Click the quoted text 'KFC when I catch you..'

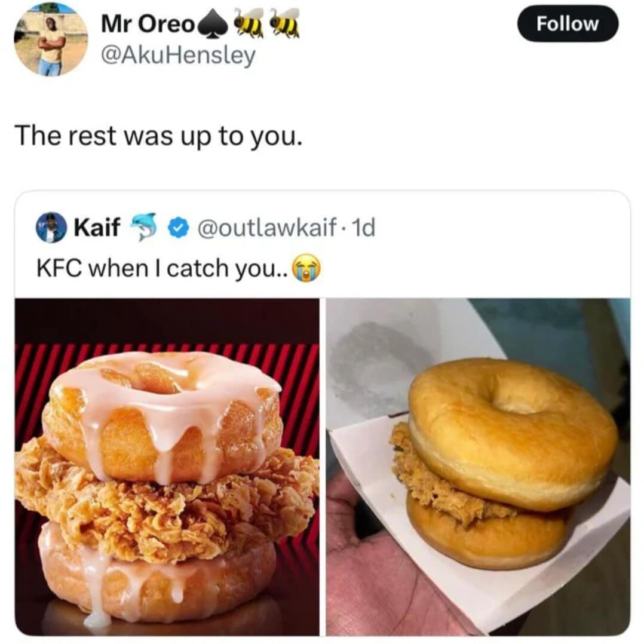coord(162,268)
